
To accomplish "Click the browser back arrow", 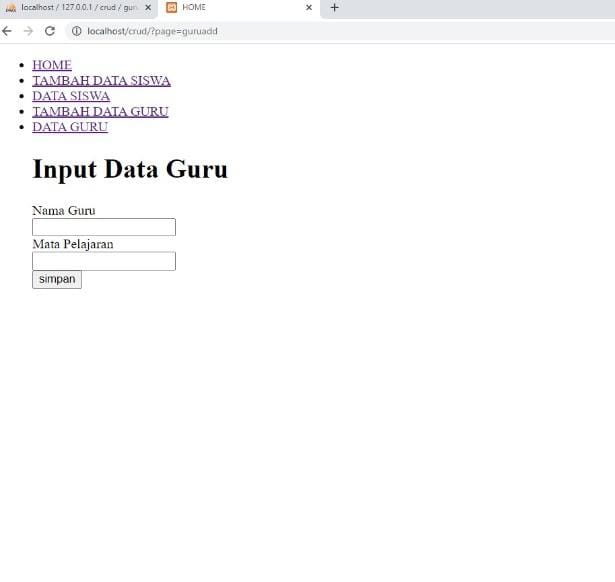I will [x=8, y=31].
